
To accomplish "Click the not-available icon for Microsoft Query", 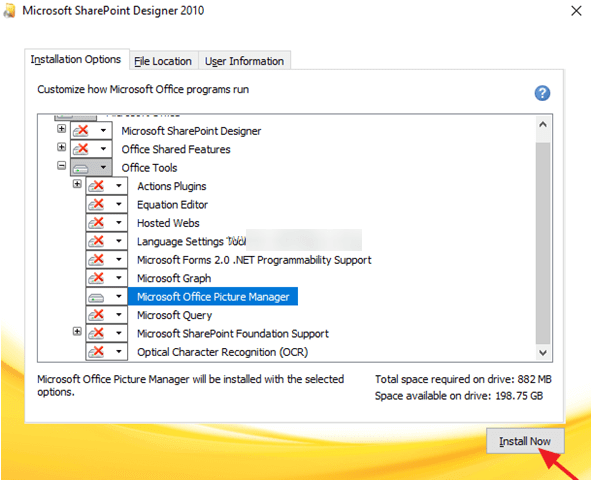I will 96,315.
